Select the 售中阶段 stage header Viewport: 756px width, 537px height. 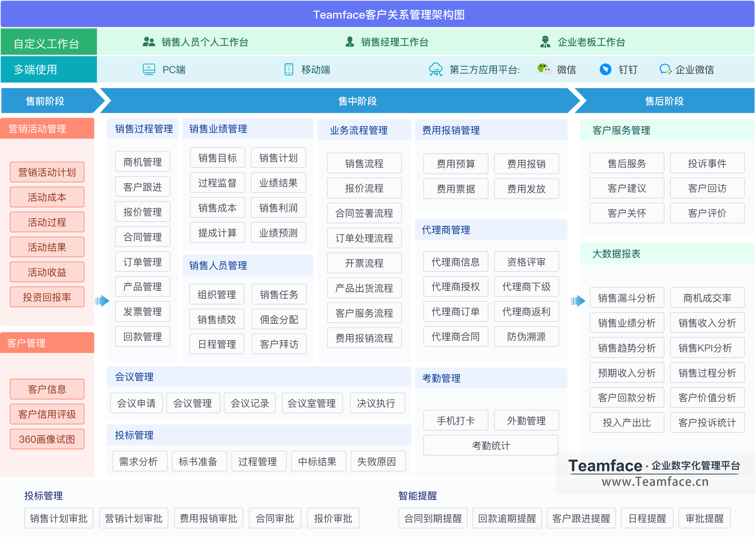coord(341,101)
